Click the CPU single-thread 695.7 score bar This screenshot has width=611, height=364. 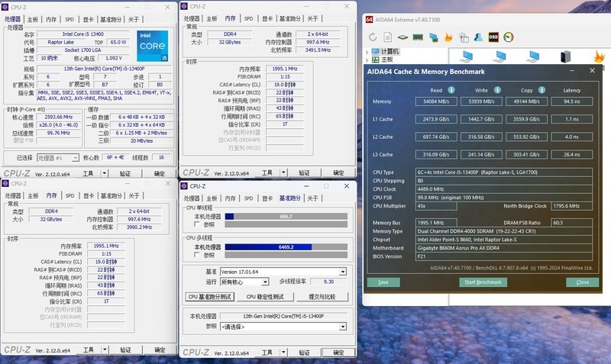(x=286, y=217)
